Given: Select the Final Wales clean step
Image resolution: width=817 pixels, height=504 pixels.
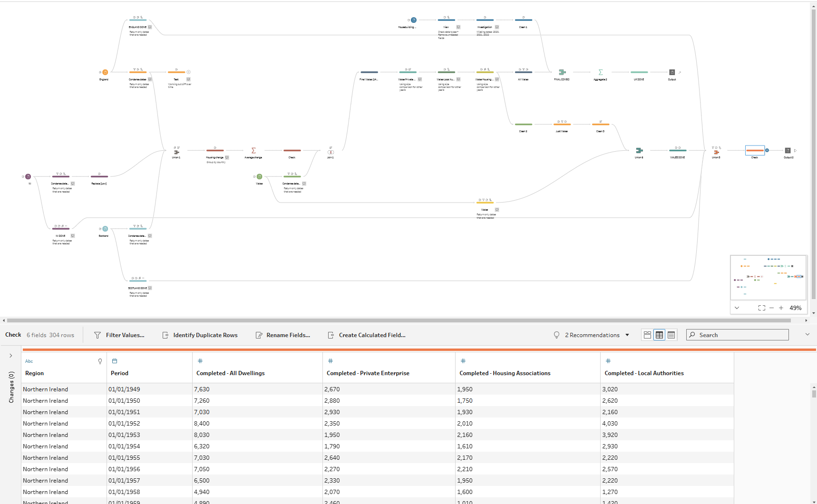Looking at the screenshot, I should (x=369, y=72).
